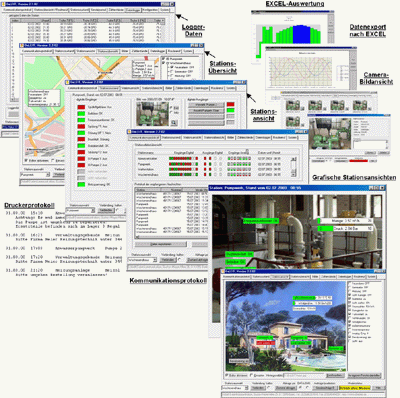Click Zustand abfragen button in house graphic window
This screenshot has width=400, height=398.
click(x=285, y=388)
